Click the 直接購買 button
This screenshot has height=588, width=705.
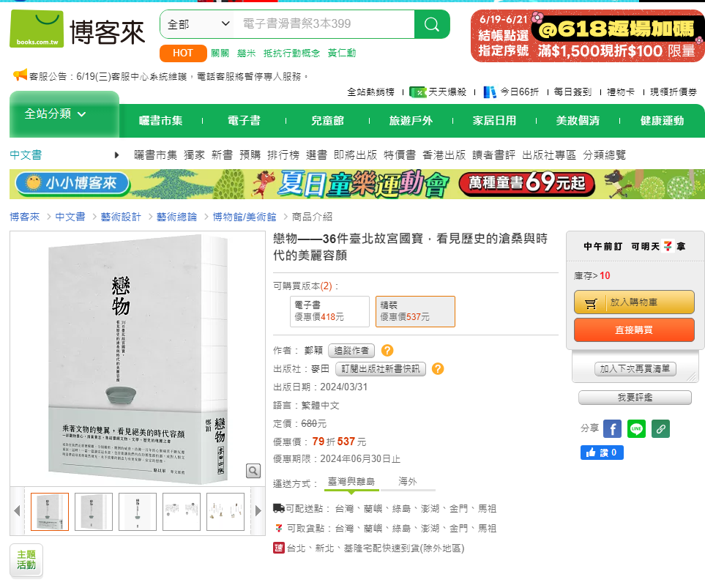(x=634, y=330)
